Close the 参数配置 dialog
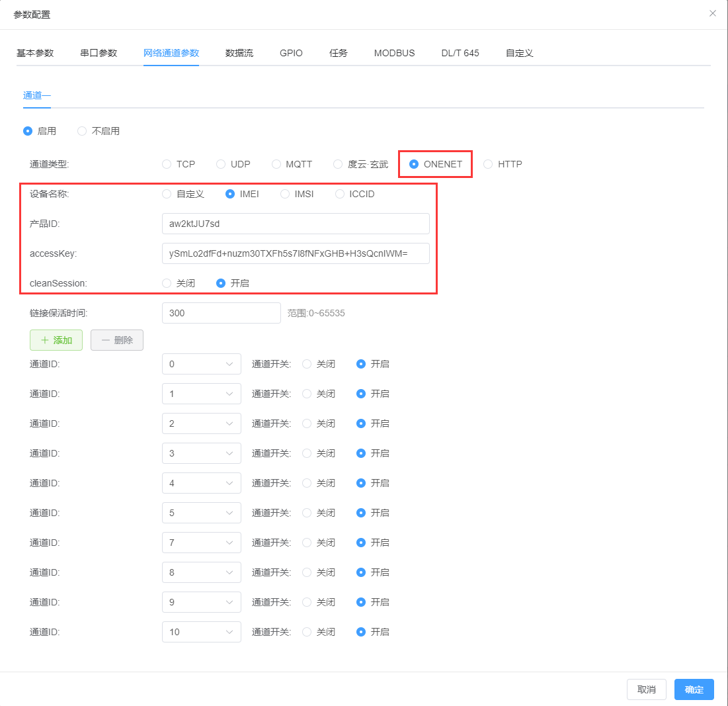Image resolution: width=728 pixels, height=706 pixels. (712, 13)
